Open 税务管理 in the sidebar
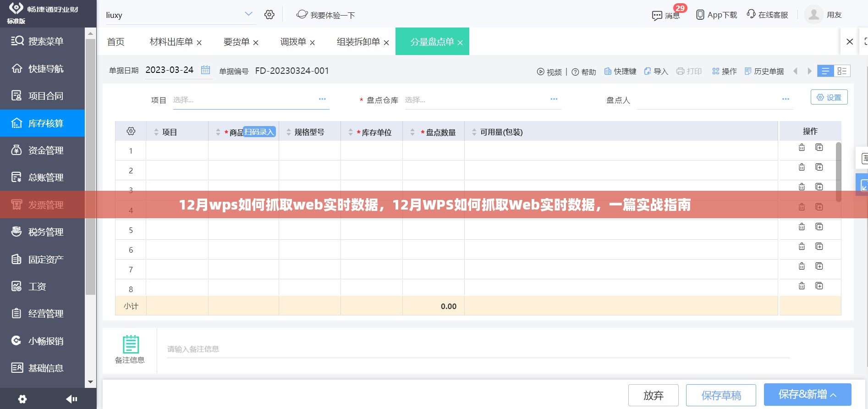 pos(42,232)
